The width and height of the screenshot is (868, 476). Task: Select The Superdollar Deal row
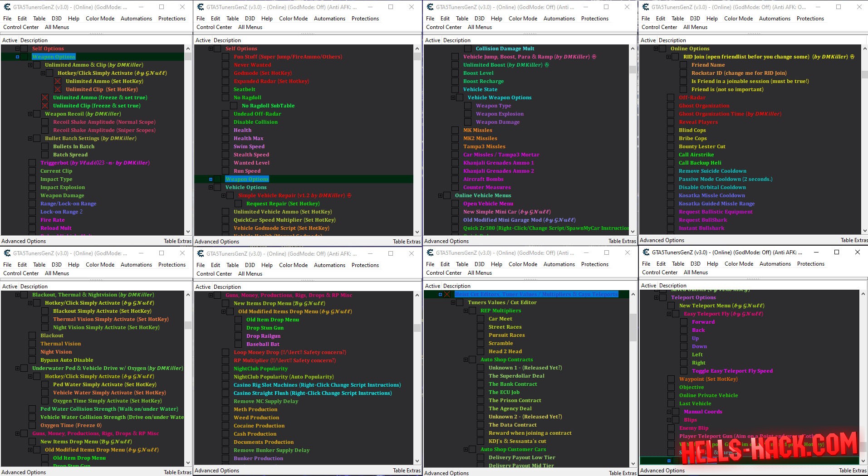(x=516, y=376)
